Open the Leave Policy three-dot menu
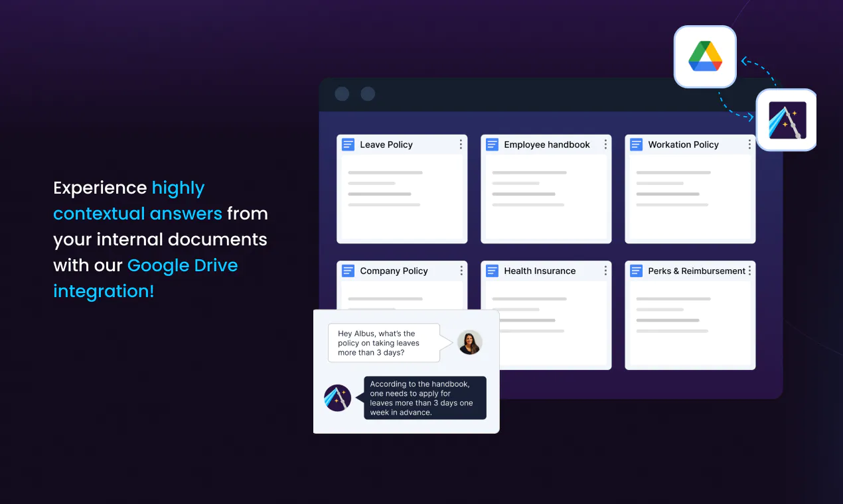Screen dimensions: 843x504 pyautogui.click(x=461, y=145)
